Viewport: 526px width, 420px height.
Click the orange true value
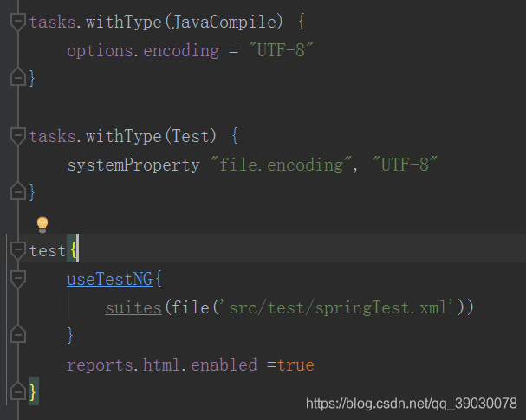[x=295, y=365]
